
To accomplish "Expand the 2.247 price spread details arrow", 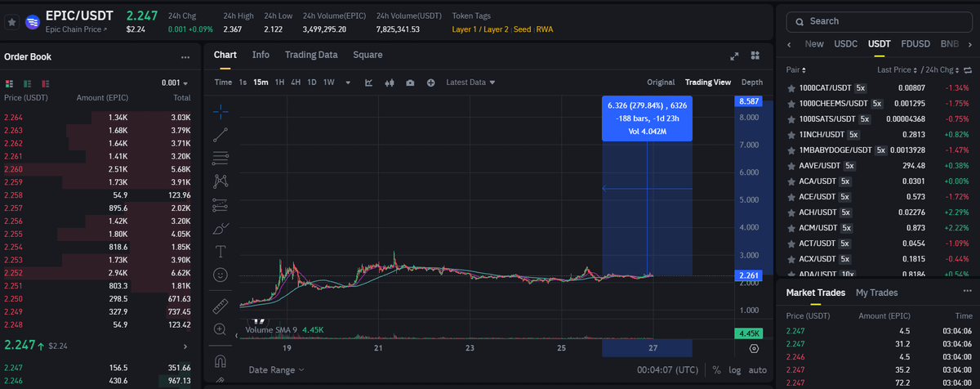I will pyautogui.click(x=185, y=347).
